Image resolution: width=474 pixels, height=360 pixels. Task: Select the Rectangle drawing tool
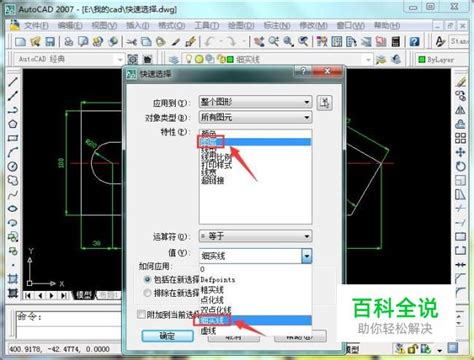pyautogui.click(x=13, y=138)
